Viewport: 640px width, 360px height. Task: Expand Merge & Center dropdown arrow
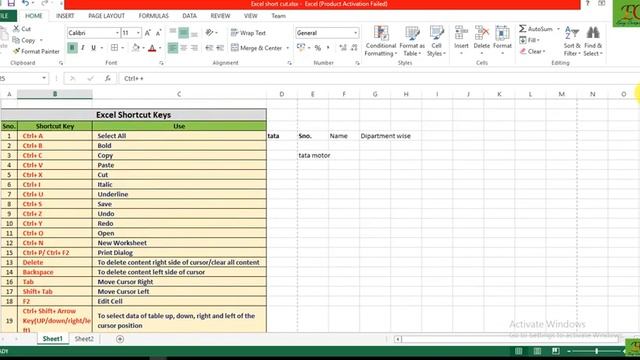pos(287,48)
